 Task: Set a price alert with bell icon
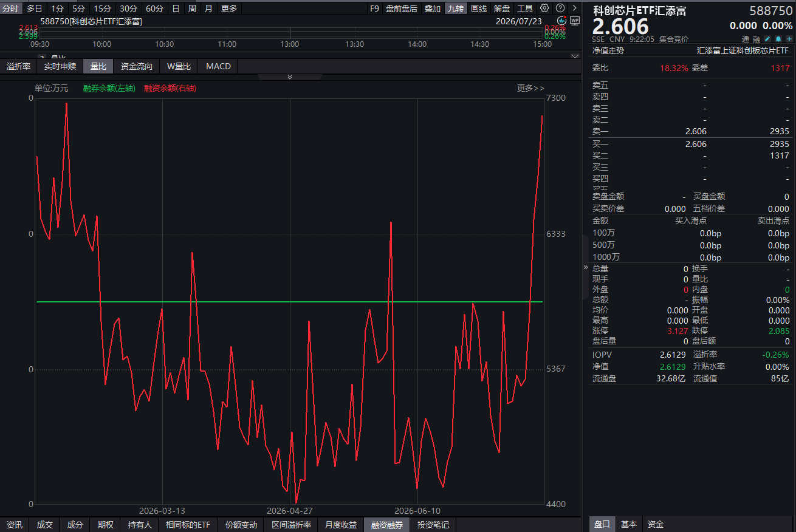pos(778,39)
